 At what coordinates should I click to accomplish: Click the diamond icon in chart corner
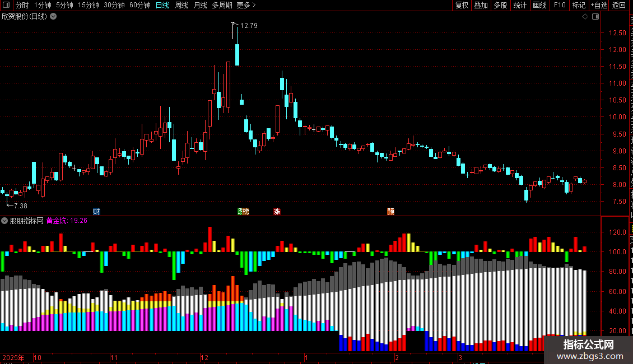[585, 17]
